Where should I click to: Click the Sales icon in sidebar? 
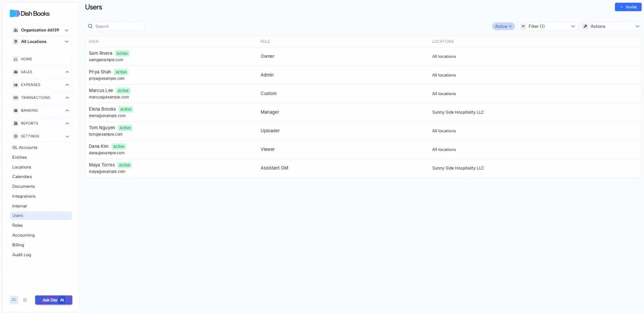click(16, 72)
